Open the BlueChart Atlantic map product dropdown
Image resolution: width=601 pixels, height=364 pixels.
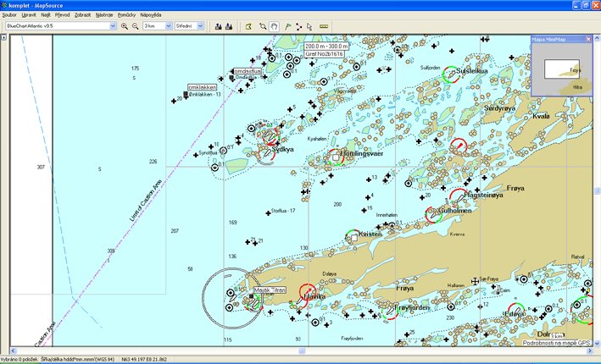coord(114,26)
